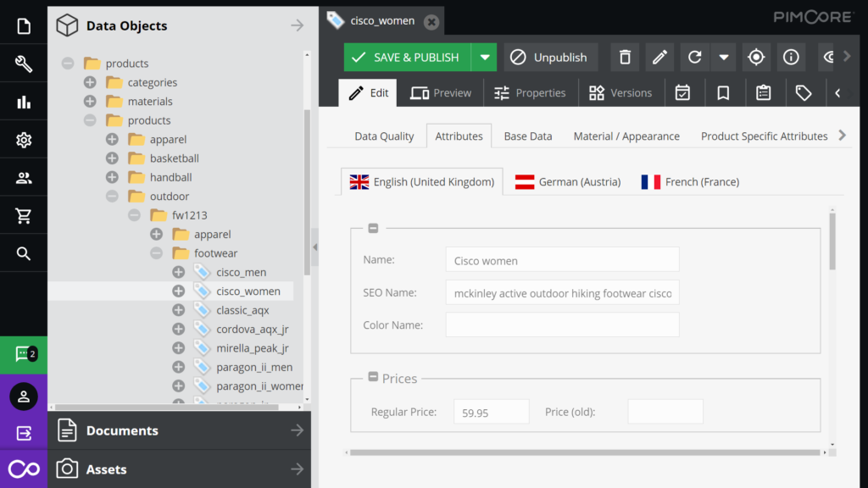Open the schedule calendar tab icon
The width and height of the screenshot is (868, 488).
682,92
